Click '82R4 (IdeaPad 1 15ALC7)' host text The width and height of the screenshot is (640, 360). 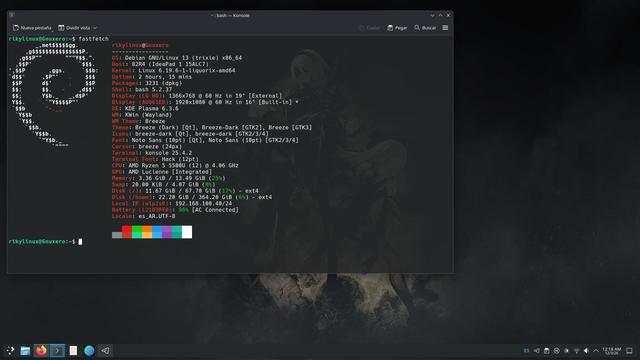(x=170, y=64)
